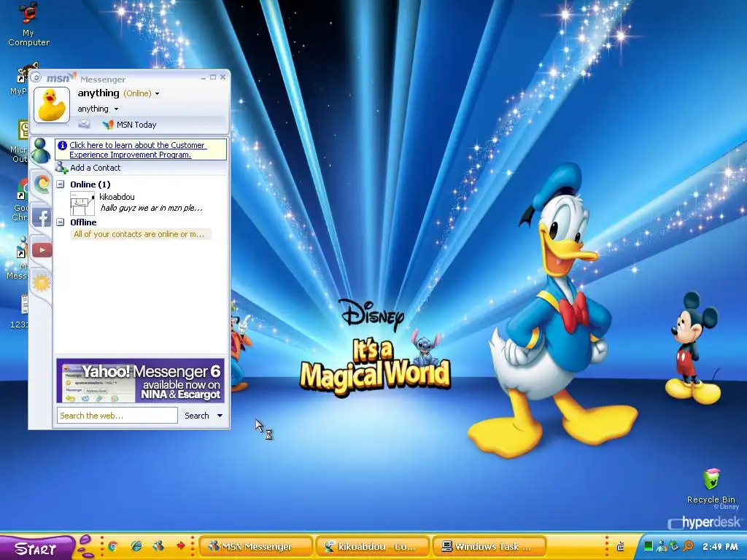The width and height of the screenshot is (747, 560).
Task: Click the 'anything' display name
Action: pyautogui.click(x=98, y=93)
